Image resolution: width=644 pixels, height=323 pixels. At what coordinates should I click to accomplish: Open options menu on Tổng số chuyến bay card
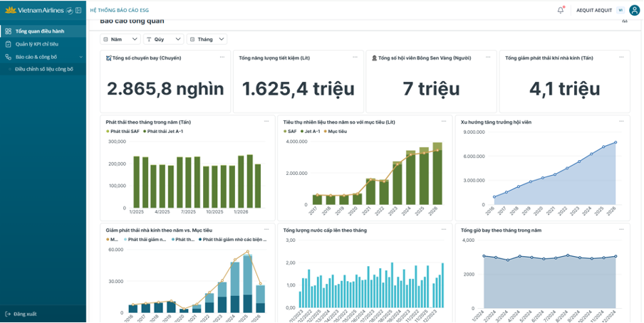pos(222,57)
